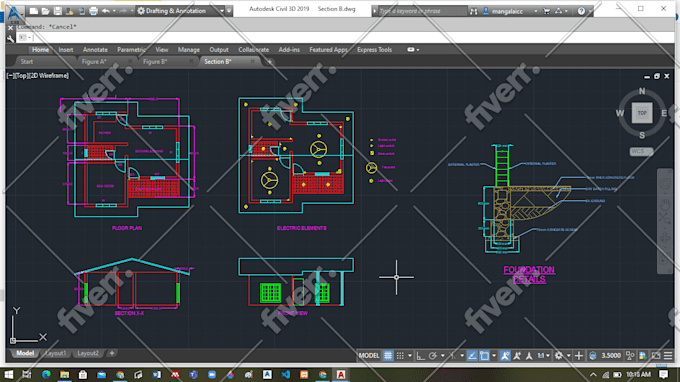Open the 1:1 annotation scale dropdown
This screenshot has width=680, height=382.
tap(543, 356)
